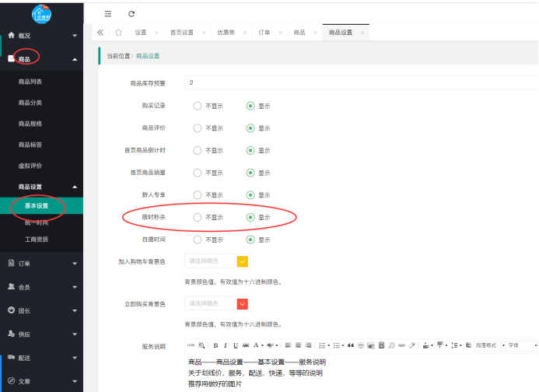This screenshot has height=392, width=539.
Task: Select 显示 for 新人专享
Action: click(250, 194)
